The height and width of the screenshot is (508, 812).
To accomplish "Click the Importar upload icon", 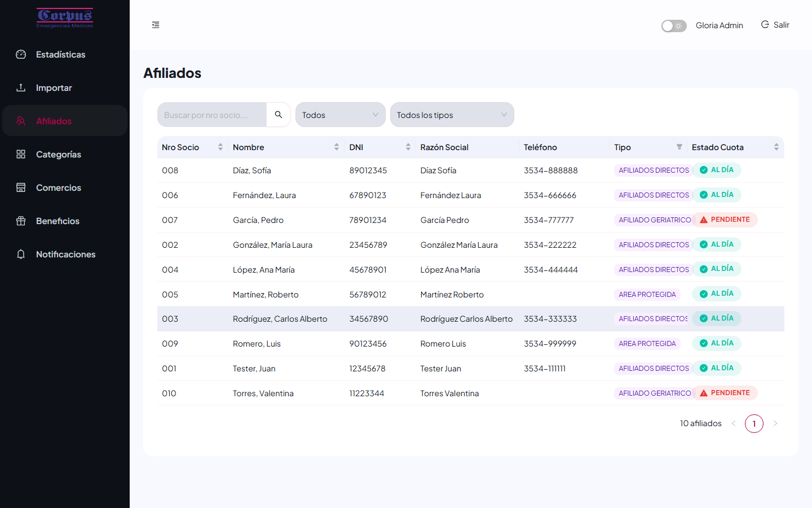I will point(21,87).
